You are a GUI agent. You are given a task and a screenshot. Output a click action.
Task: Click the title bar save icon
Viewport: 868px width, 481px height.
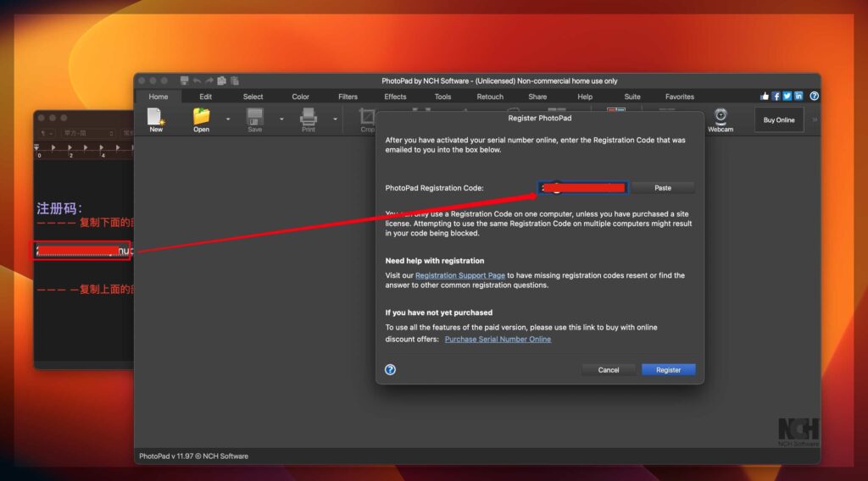click(184, 80)
